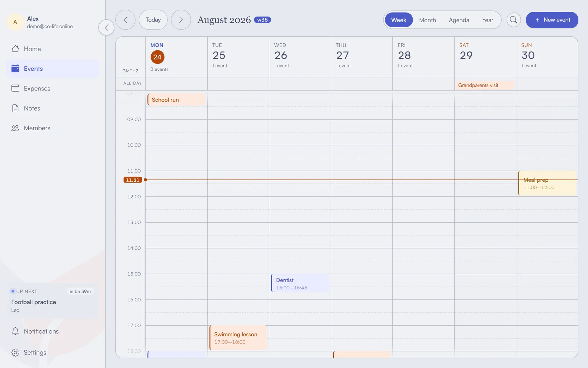Select Friday 28 day header
Image resolution: width=588 pixels, height=368 pixels.
423,57
